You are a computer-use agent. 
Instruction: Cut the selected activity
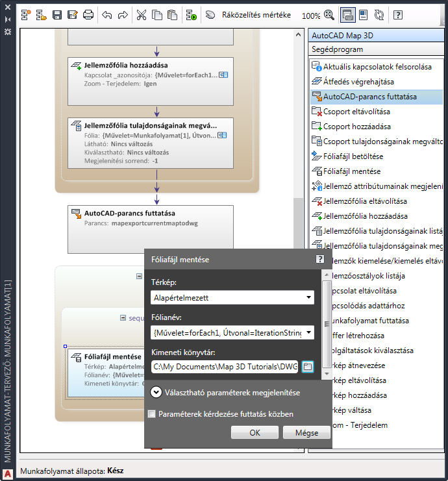coord(142,15)
